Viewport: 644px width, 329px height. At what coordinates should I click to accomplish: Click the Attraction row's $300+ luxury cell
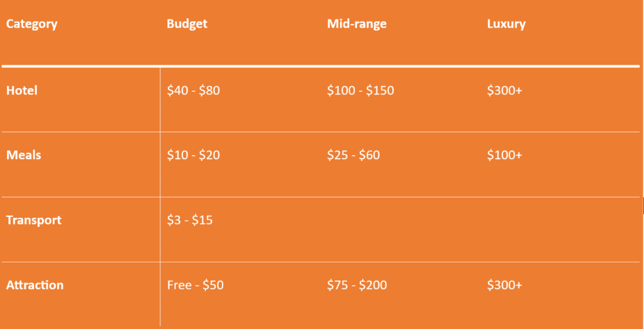[x=504, y=285]
